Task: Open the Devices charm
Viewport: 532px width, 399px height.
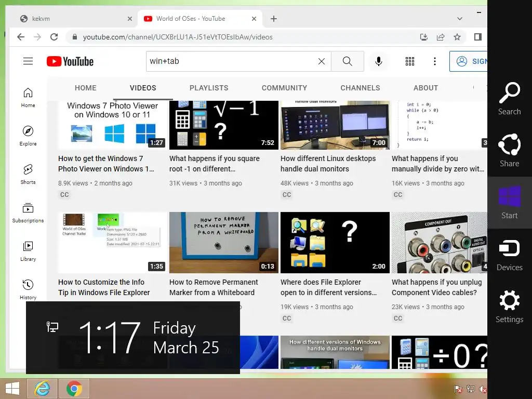Action: tap(509, 255)
